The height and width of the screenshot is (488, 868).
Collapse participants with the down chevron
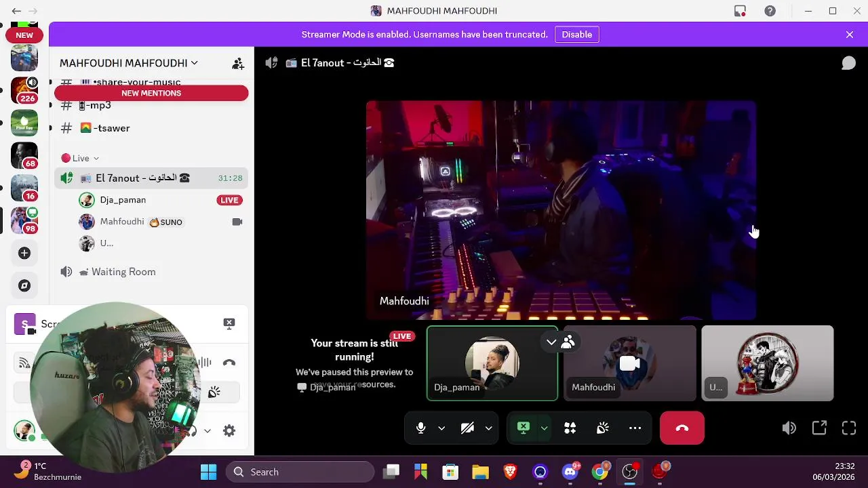(x=551, y=342)
